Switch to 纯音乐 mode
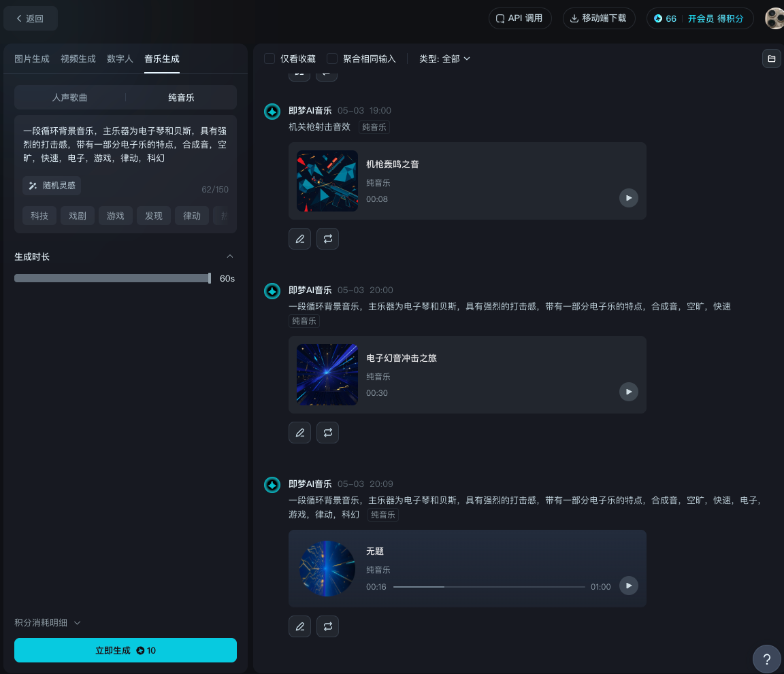Image resolution: width=784 pixels, height=674 pixels. pos(181,97)
